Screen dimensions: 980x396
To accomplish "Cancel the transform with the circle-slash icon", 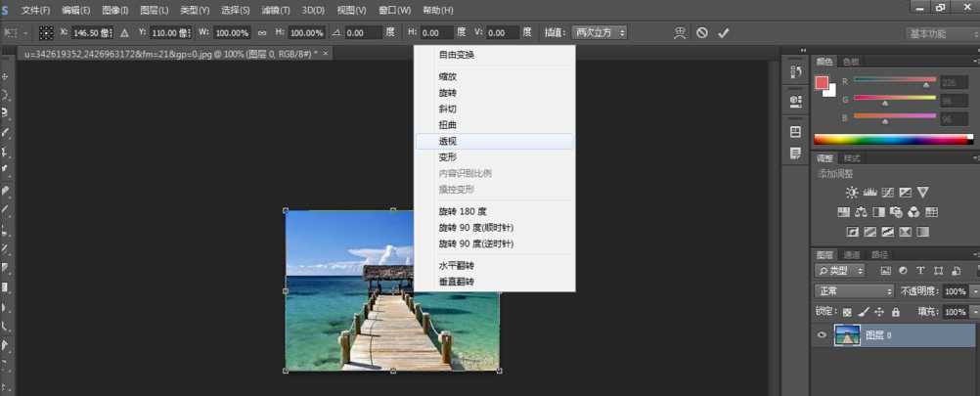I will pyautogui.click(x=701, y=32).
